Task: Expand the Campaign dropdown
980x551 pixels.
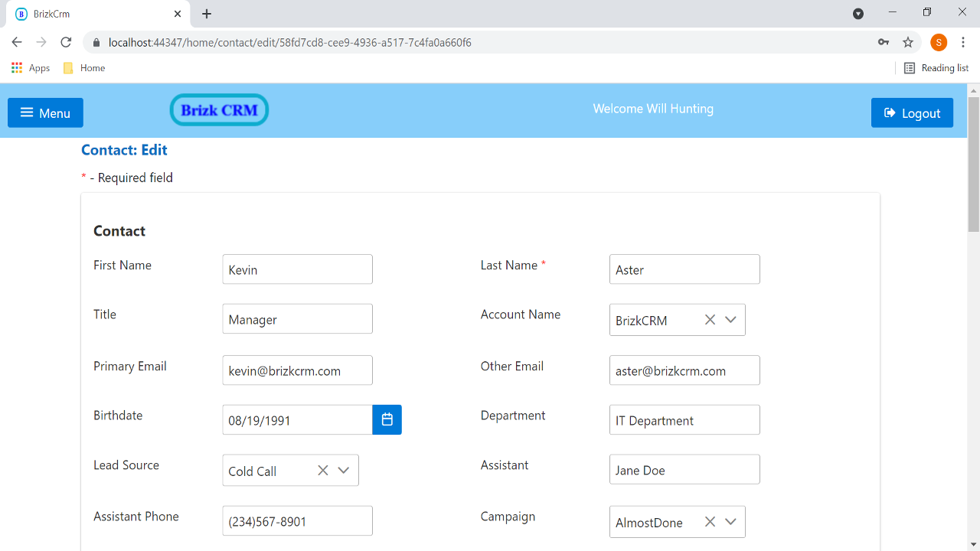Action: [730, 522]
